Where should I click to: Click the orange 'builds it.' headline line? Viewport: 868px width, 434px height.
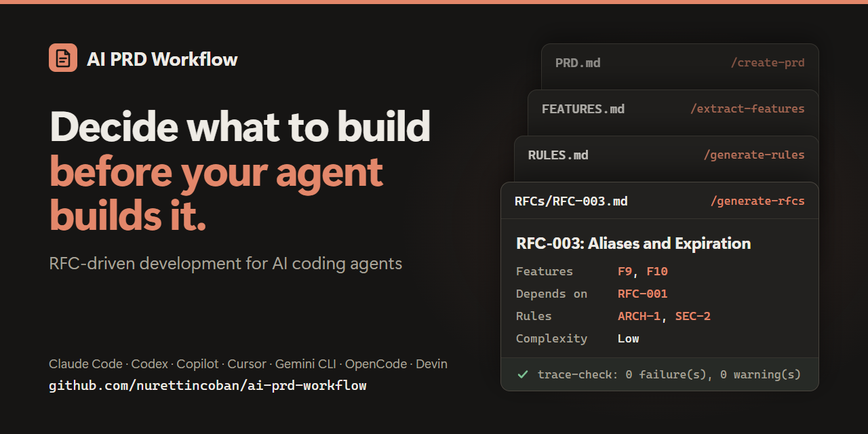(128, 216)
